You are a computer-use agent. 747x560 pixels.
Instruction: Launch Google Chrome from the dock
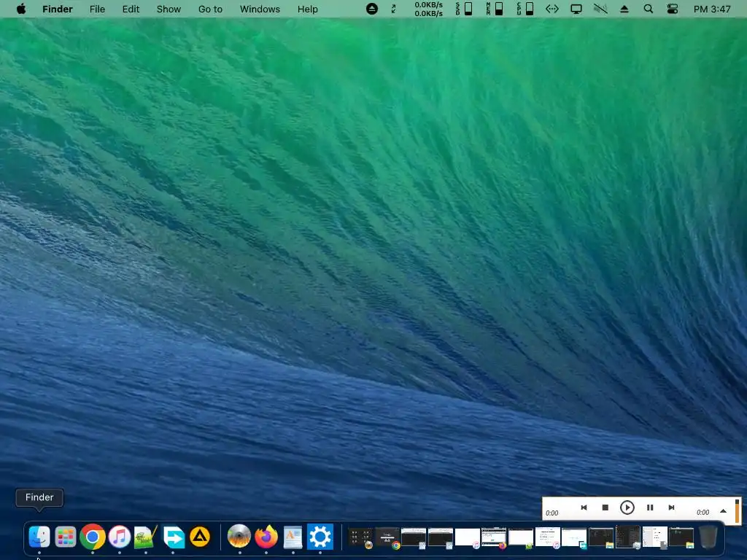[93, 537]
